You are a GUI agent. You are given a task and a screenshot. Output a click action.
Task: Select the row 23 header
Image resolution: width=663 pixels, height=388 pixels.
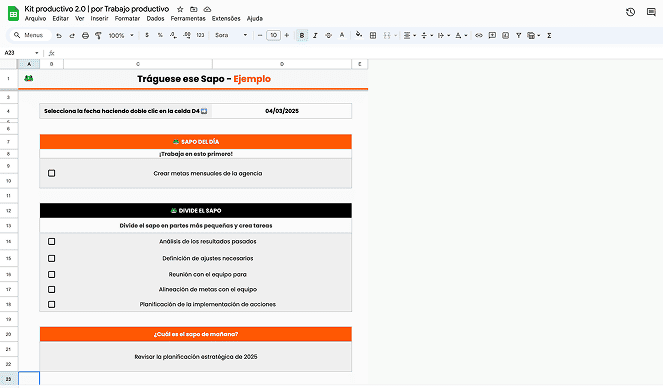tap(8, 379)
